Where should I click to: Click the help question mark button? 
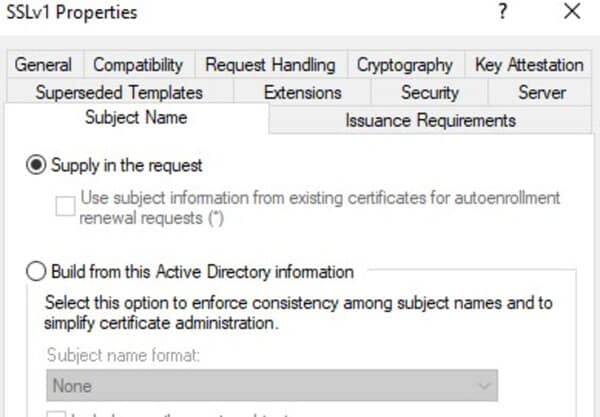coord(502,13)
